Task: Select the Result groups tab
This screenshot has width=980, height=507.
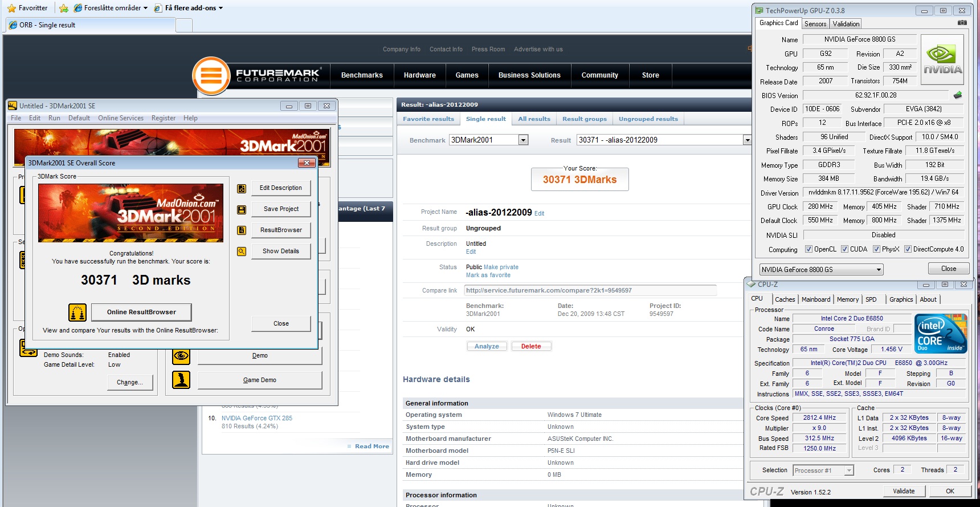Action: tap(585, 119)
